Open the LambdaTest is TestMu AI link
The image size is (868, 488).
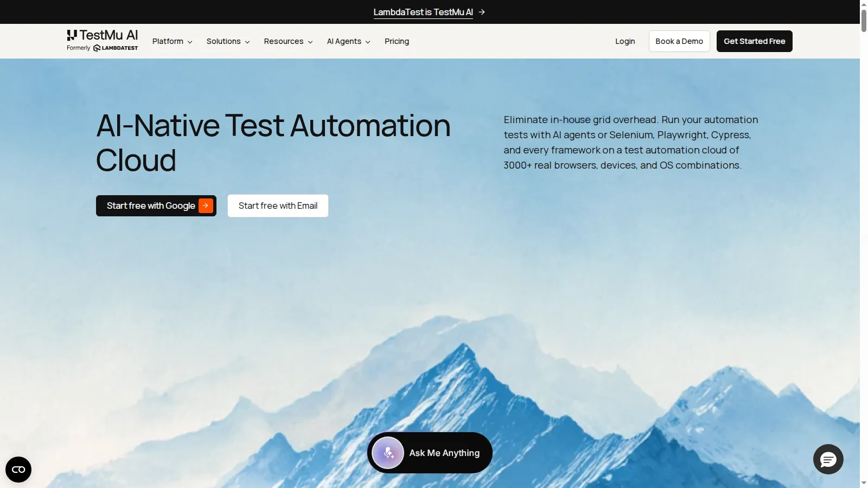coord(423,12)
